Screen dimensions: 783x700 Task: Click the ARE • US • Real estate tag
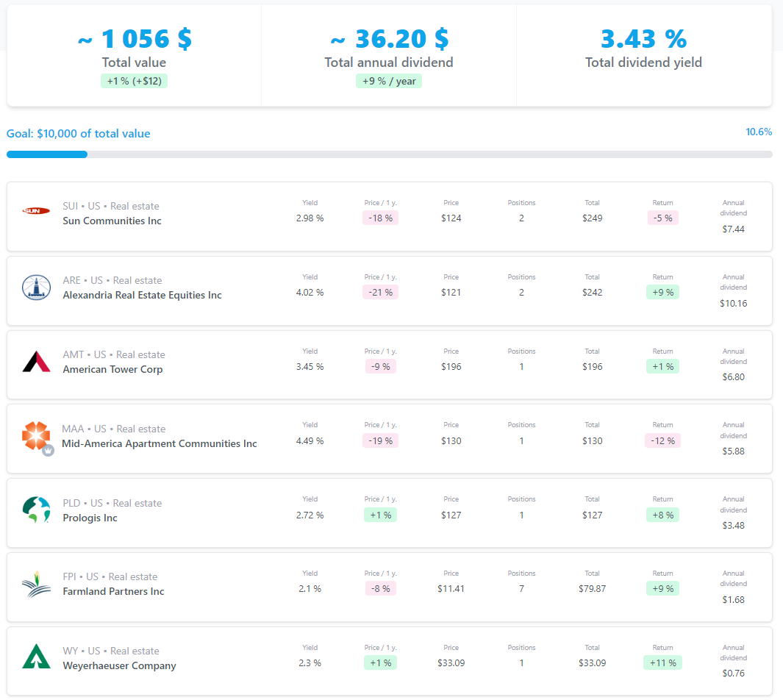[x=112, y=281]
